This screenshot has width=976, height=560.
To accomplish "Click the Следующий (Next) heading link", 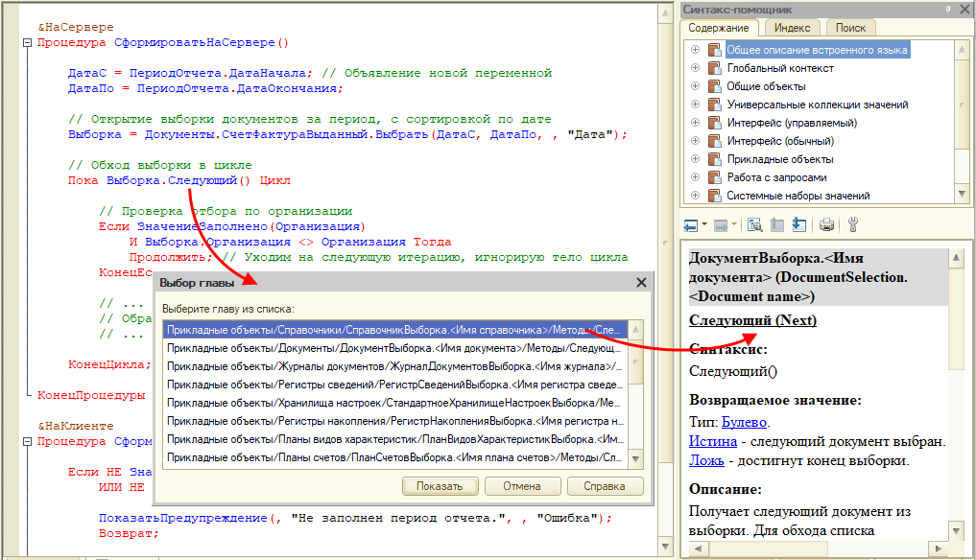I will tap(752, 320).
